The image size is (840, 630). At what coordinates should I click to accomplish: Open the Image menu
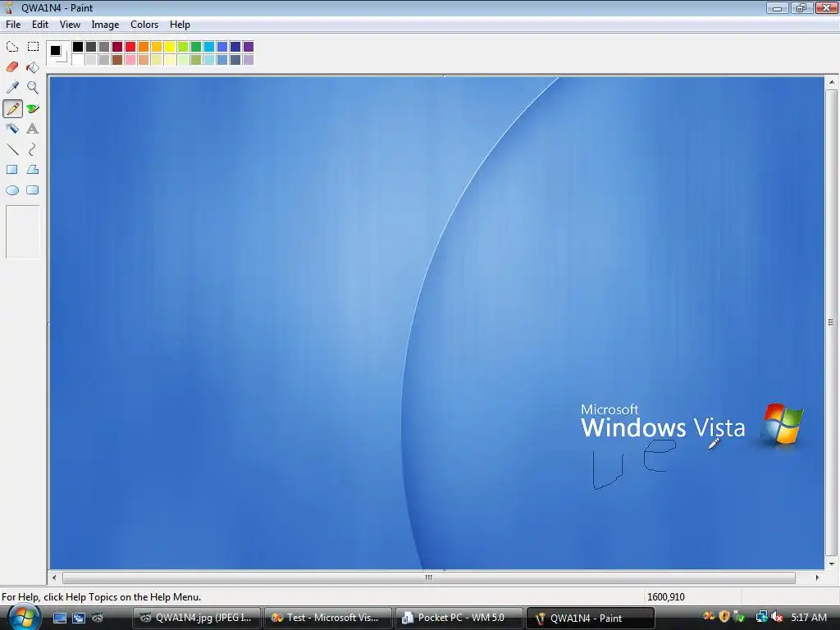tap(105, 25)
